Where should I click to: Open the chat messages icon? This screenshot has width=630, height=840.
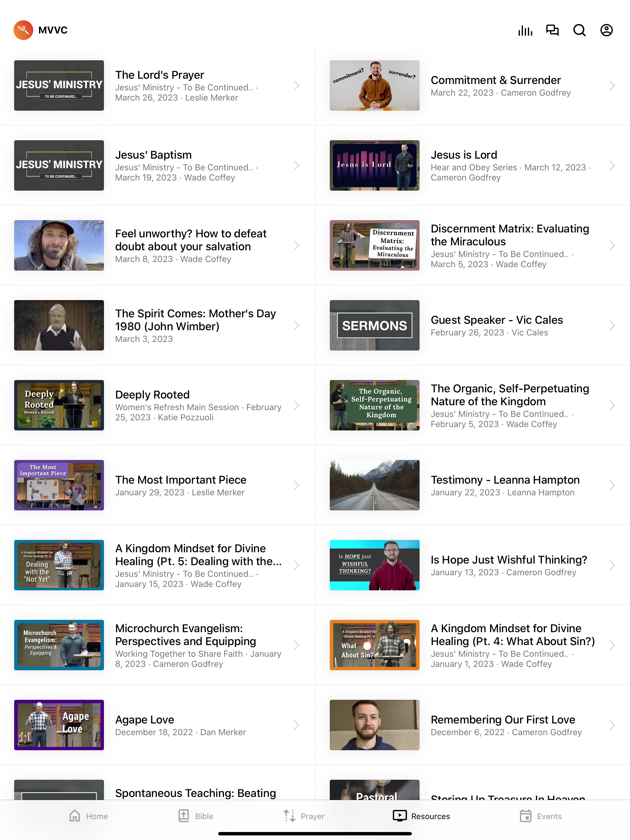pos(552,30)
